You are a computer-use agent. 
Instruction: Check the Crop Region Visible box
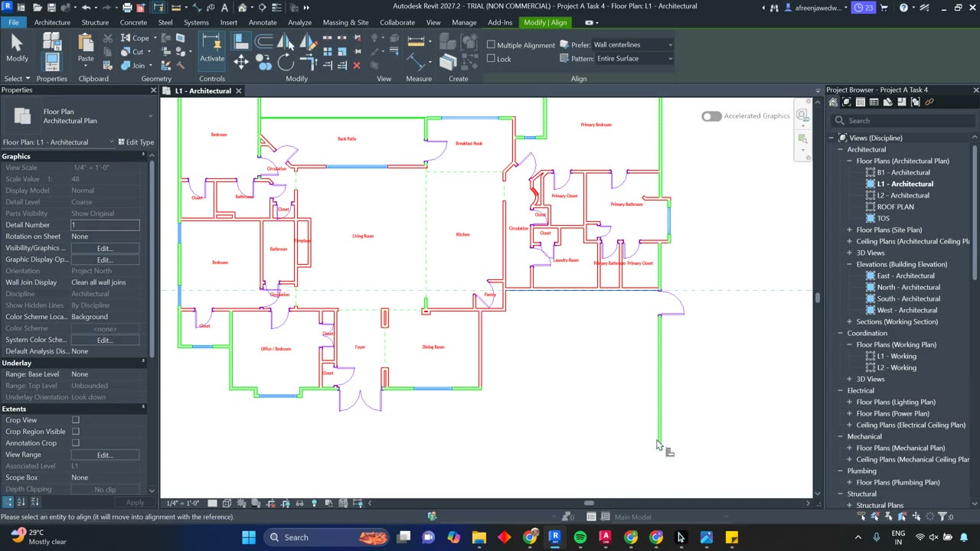pos(75,432)
